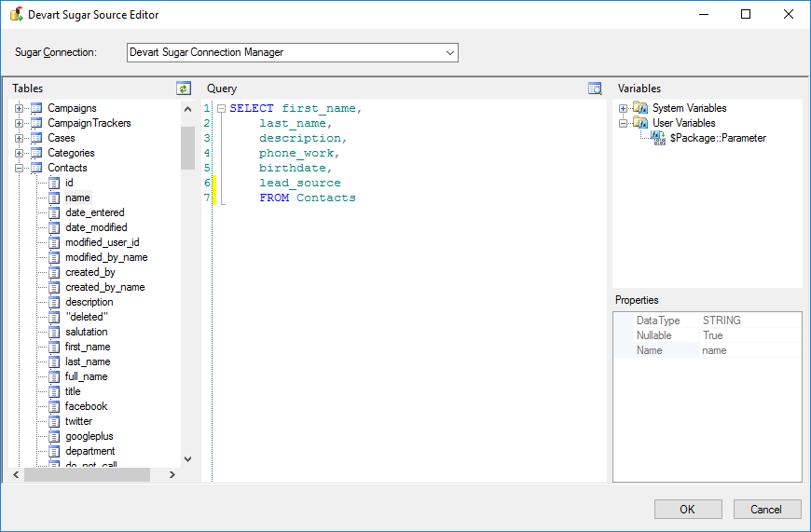Viewport: 811px width, 532px height.
Task: Click the Campaigns table icon
Action: (36, 108)
